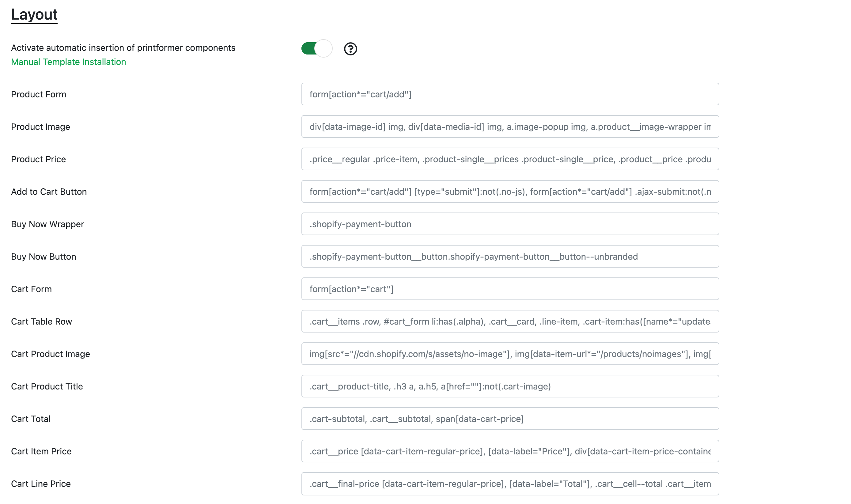Screen dimensions: 851x504
Task: Toggle automatic insertion of printformer components
Action: pos(316,49)
